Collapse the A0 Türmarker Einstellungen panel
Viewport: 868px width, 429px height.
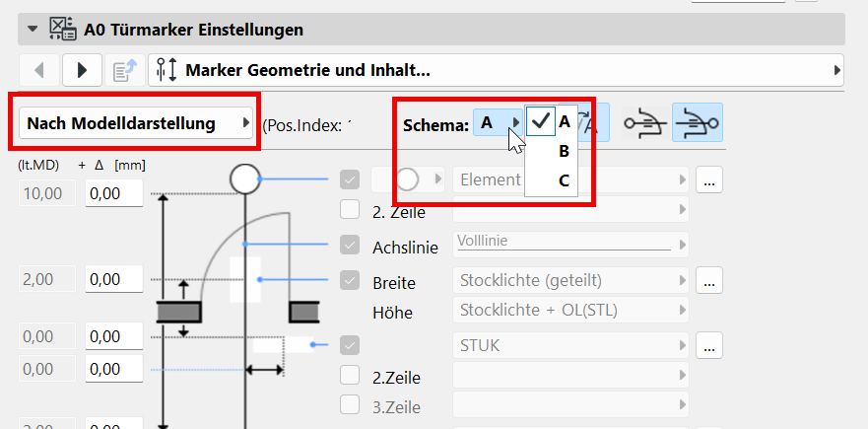[x=33, y=29]
